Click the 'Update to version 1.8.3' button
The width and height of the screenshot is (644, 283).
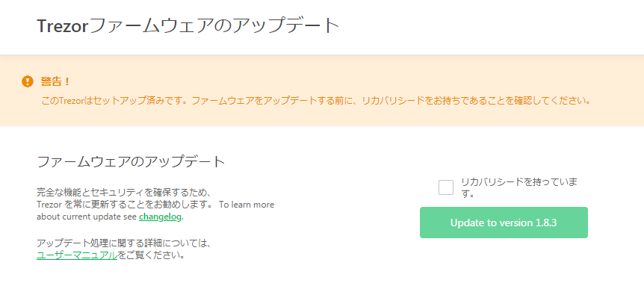pyautogui.click(x=504, y=223)
